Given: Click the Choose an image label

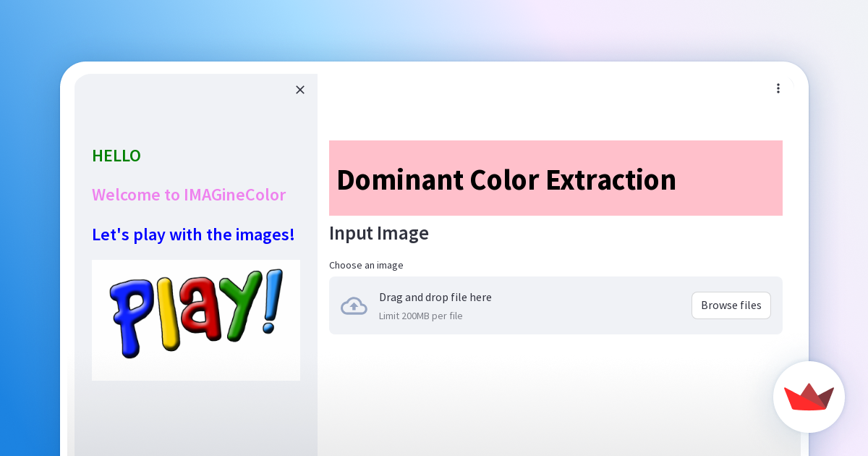Looking at the screenshot, I should 366,265.
